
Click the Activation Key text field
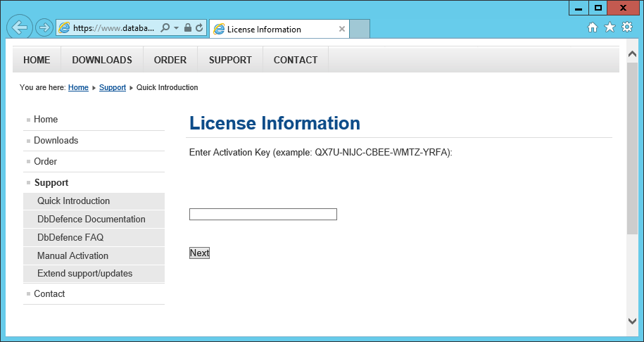tap(263, 214)
